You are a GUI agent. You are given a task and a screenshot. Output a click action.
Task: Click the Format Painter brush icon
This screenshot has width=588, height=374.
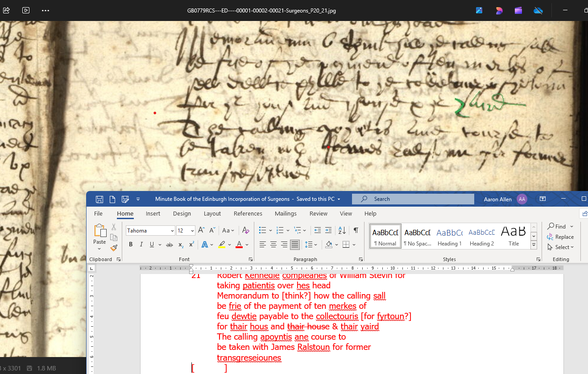coord(113,248)
